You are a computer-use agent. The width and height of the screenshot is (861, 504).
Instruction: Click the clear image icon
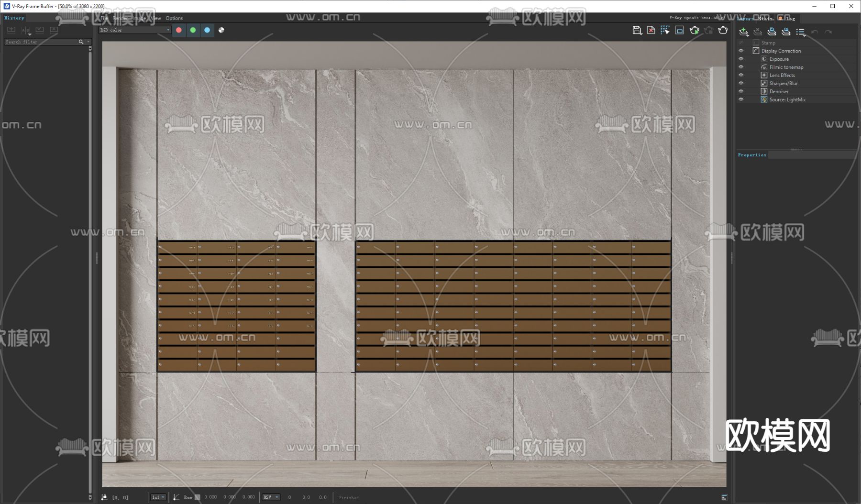pyautogui.click(x=651, y=30)
